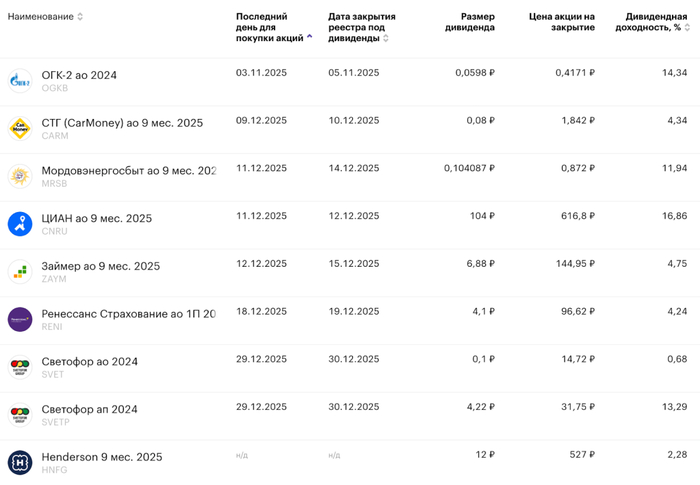Open Займер ао 9 мес. 2025 link

click(100, 266)
